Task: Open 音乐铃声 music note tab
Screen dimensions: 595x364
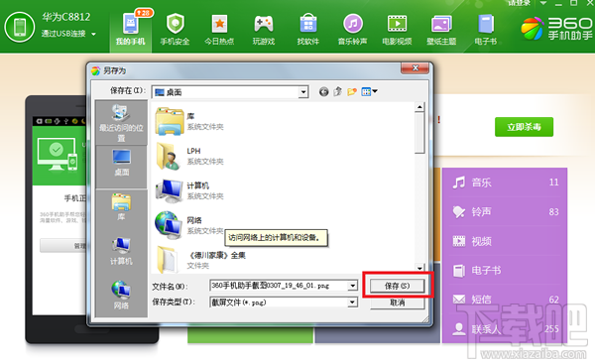Action: 352,29
